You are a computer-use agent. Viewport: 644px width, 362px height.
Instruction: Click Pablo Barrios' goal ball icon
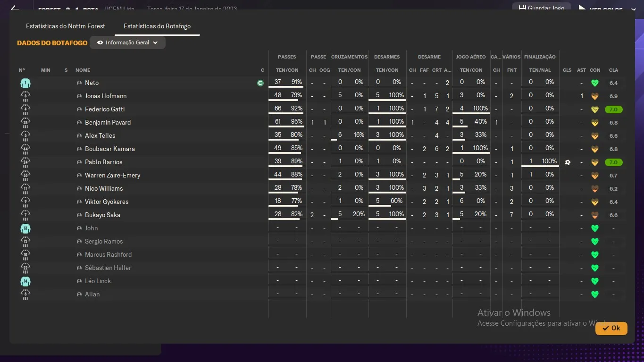(568, 162)
